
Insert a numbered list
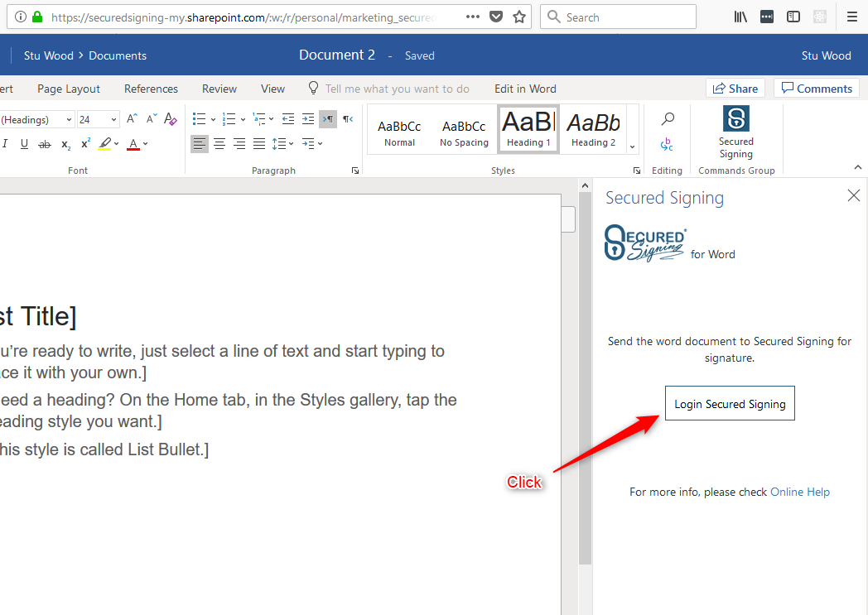click(229, 119)
